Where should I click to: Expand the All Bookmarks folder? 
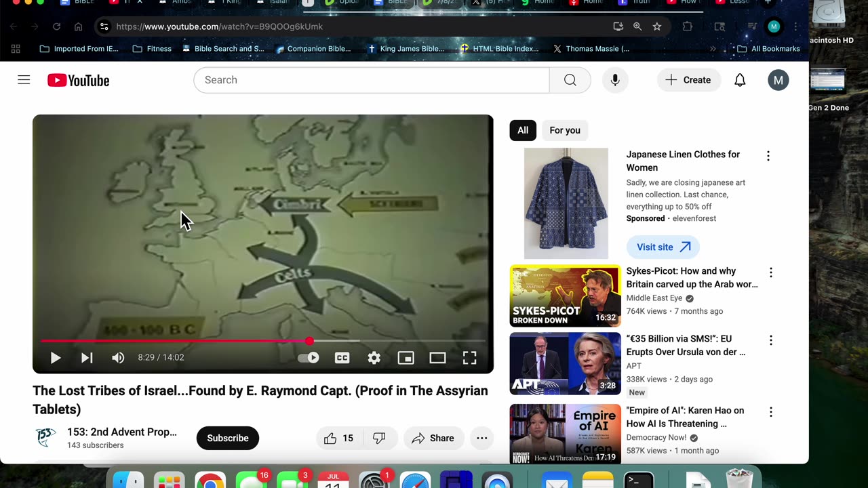(x=768, y=49)
